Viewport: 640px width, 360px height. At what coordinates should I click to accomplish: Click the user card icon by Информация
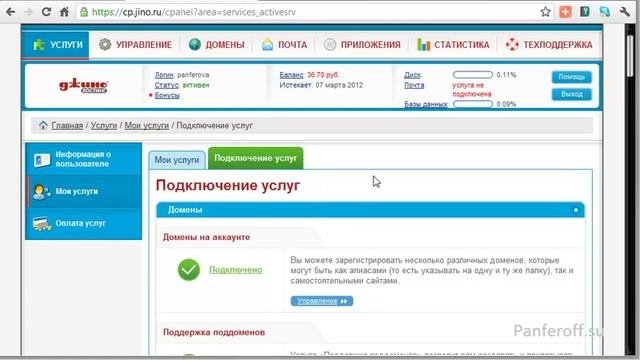click(42, 160)
